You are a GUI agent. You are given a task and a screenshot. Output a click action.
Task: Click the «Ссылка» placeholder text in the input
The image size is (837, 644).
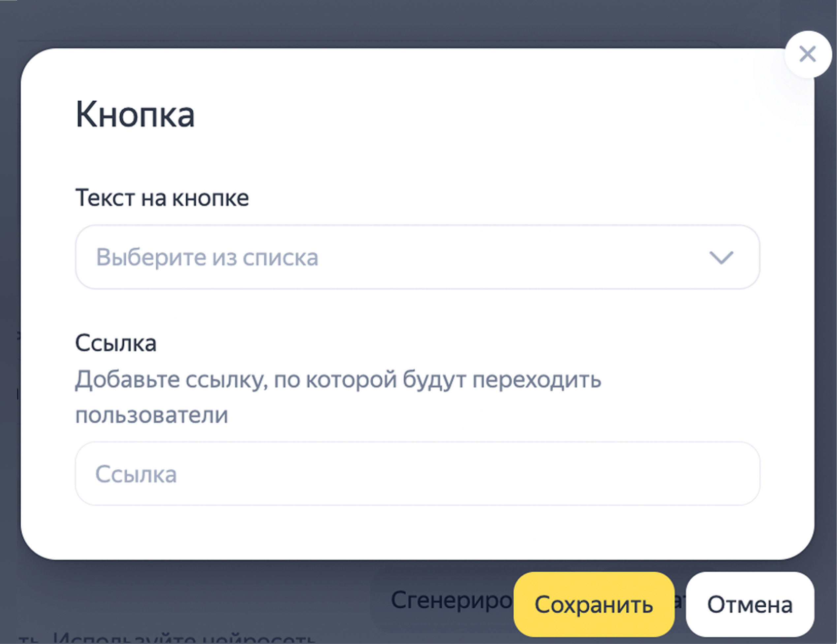click(x=136, y=474)
